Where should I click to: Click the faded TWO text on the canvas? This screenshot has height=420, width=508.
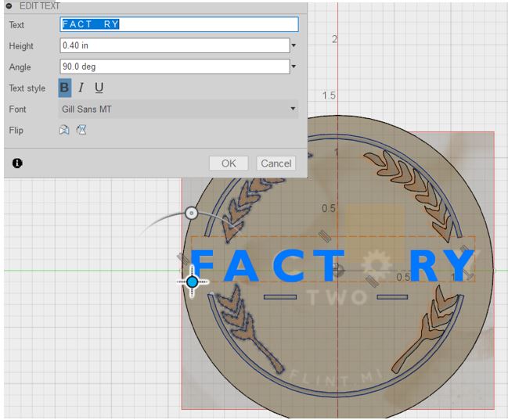tap(337, 297)
